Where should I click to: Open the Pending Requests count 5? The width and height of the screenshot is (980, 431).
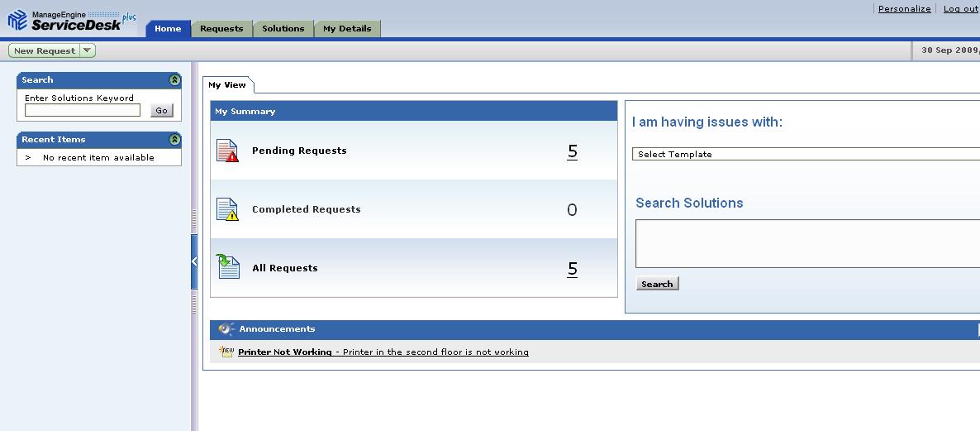572,151
